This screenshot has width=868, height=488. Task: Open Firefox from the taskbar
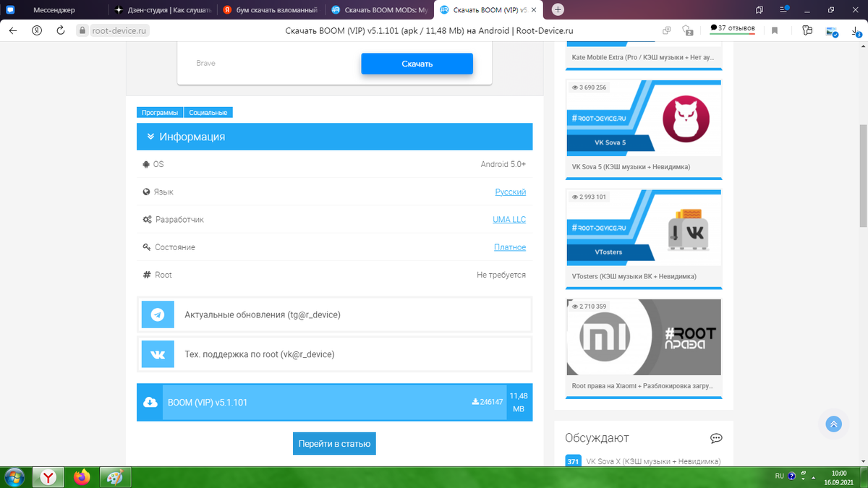point(82,477)
